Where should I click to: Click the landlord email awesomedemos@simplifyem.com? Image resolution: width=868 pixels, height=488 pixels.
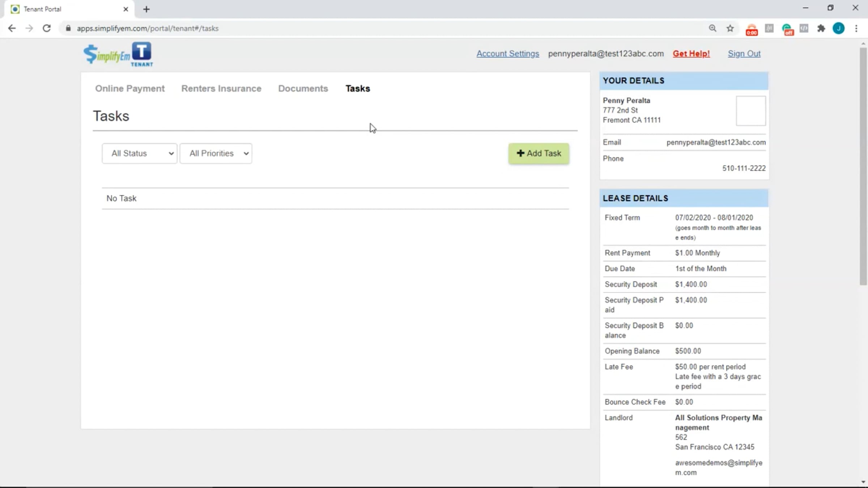coord(719,467)
